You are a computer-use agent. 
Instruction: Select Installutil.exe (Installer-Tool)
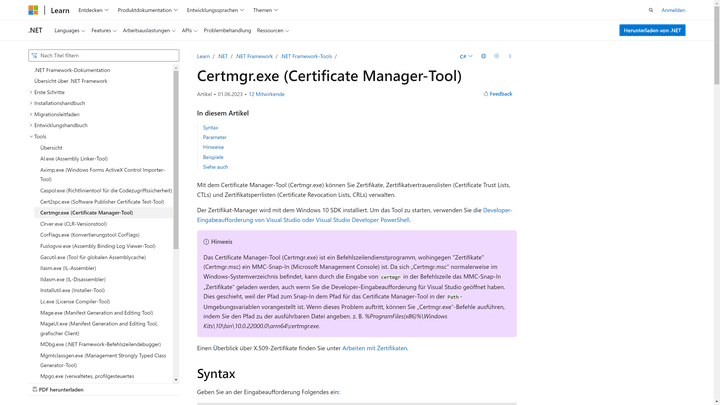click(x=73, y=290)
